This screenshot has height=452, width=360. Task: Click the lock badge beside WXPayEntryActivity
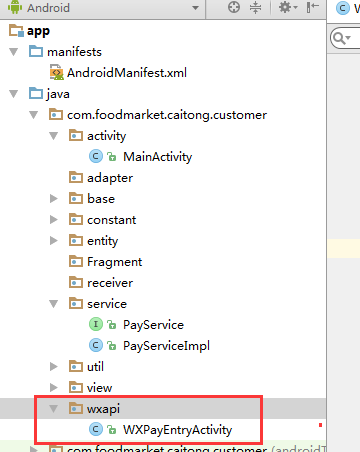coord(112,430)
